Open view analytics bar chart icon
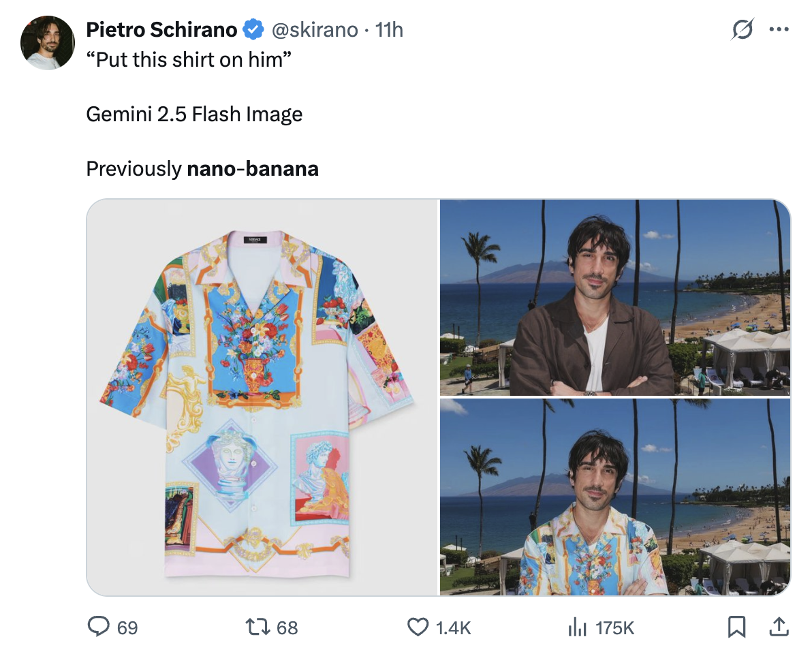 point(578,627)
